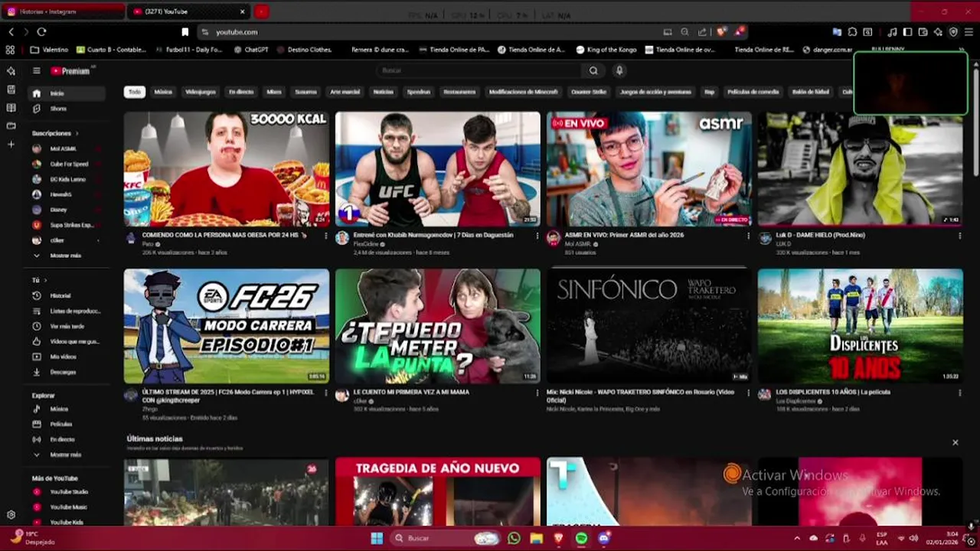Reload the page with the refresh icon
The height and width of the screenshot is (551, 980).
pyautogui.click(x=41, y=32)
